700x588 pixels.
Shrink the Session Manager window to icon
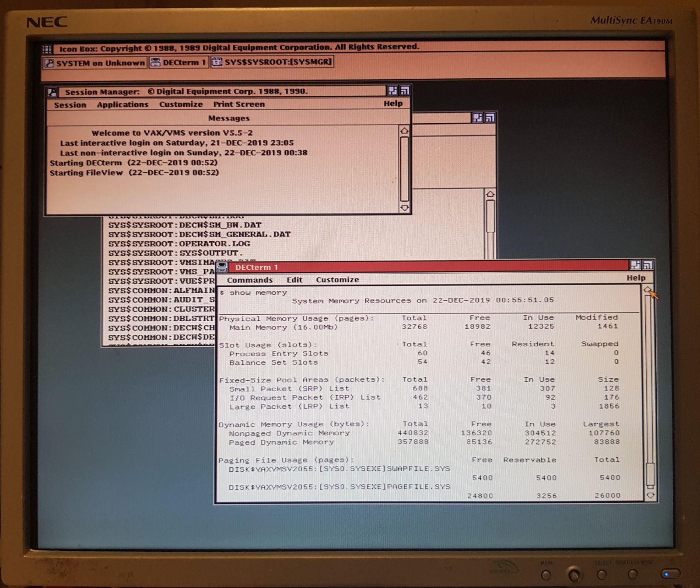[392, 90]
